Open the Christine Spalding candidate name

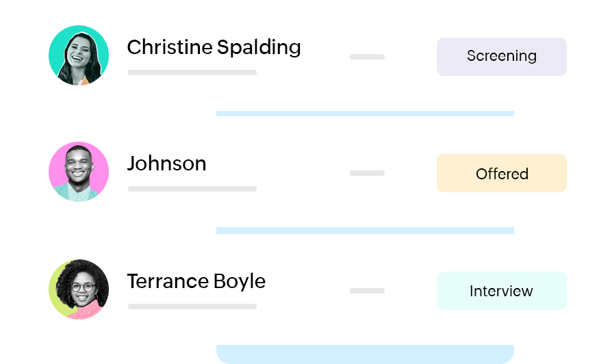click(x=214, y=47)
